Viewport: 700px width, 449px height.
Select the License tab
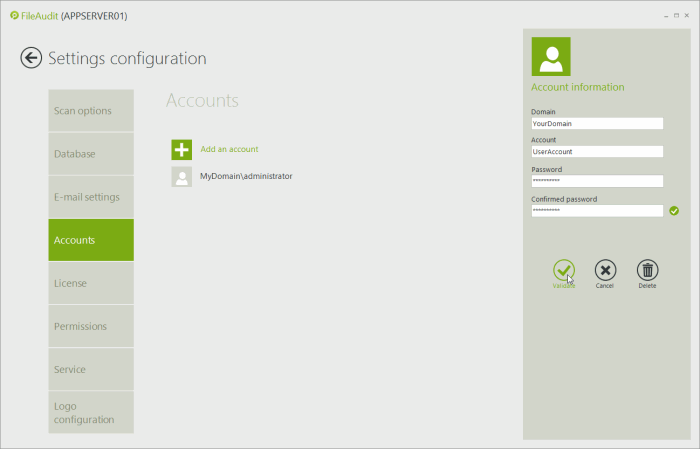pos(91,283)
